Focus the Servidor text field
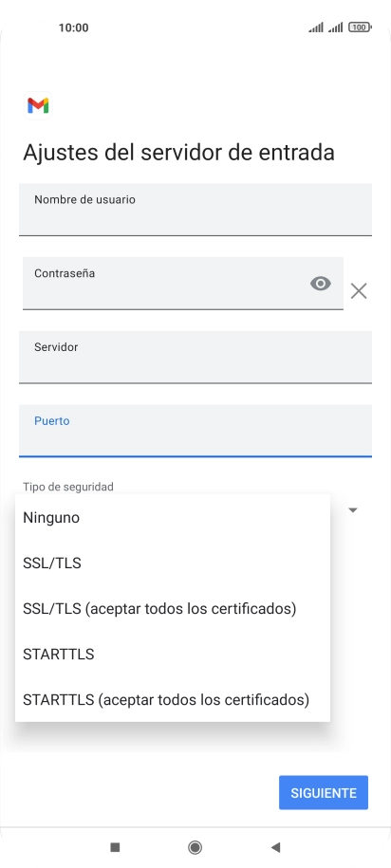The width and height of the screenshot is (391, 868). pyautogui.click(x=195, y=357)
